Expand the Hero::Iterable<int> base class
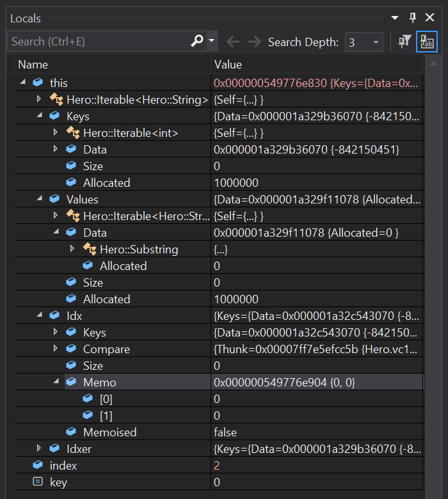Viewport: 448px width, 499px height. coord(56,132)
